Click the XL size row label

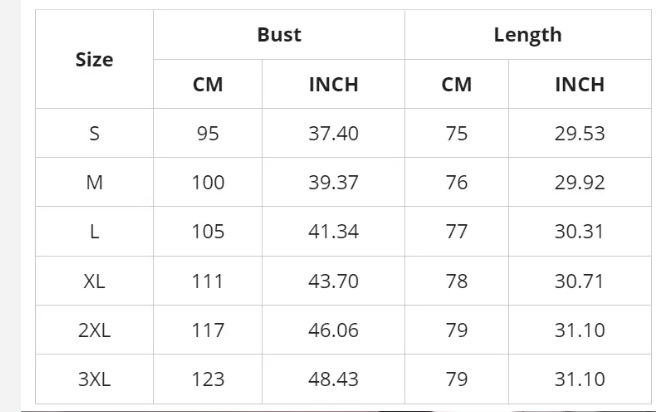pos(94,281)
